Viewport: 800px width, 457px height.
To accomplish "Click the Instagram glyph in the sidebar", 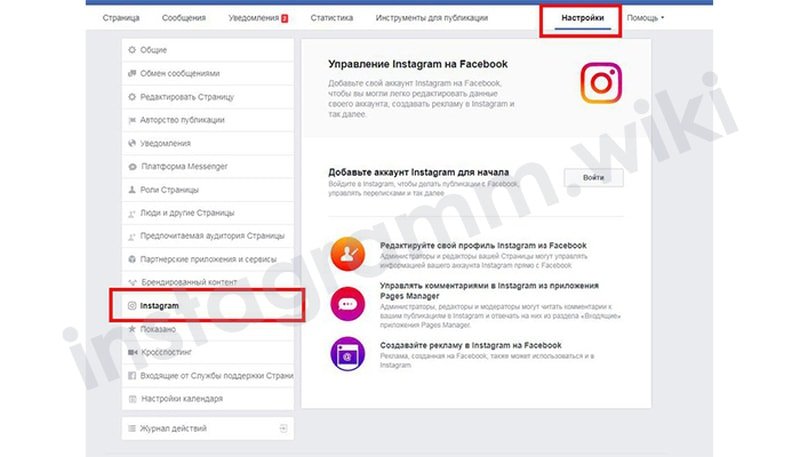I will click(132, 306).
